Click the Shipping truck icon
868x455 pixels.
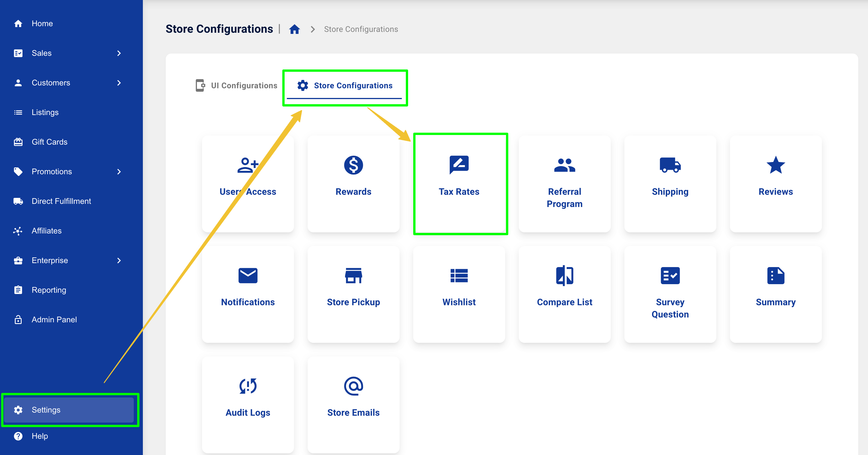[670, 165]
